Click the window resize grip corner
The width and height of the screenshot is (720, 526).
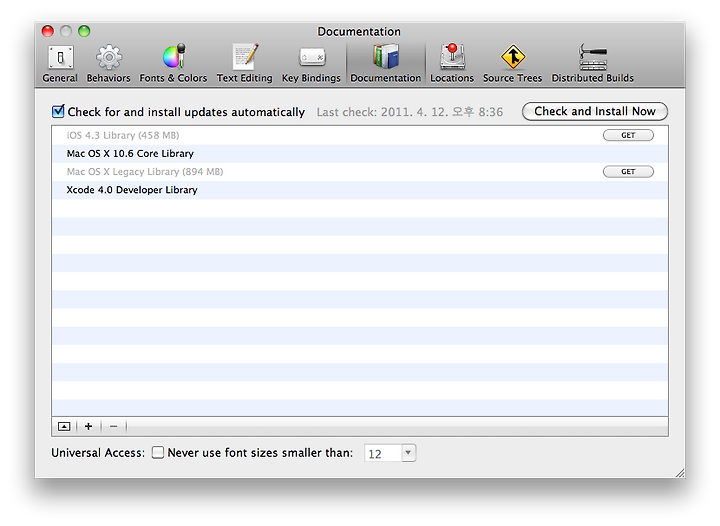click(x=680, y=473)
